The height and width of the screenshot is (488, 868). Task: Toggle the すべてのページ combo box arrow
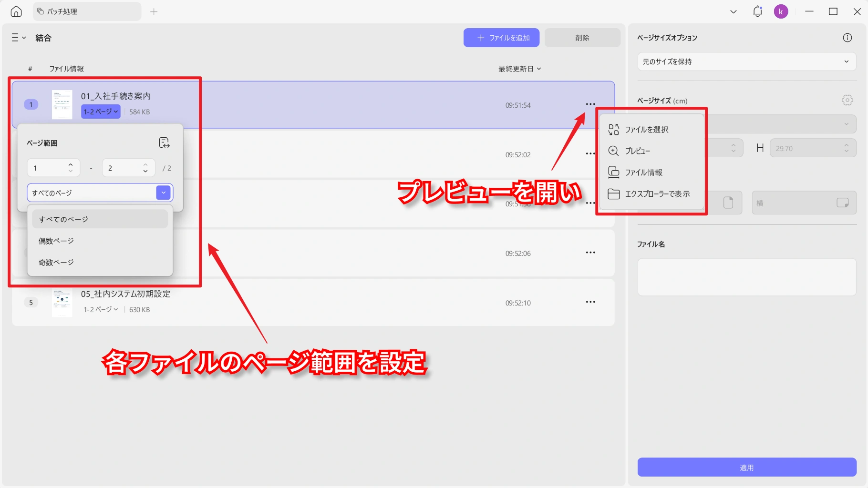point(163,193)
